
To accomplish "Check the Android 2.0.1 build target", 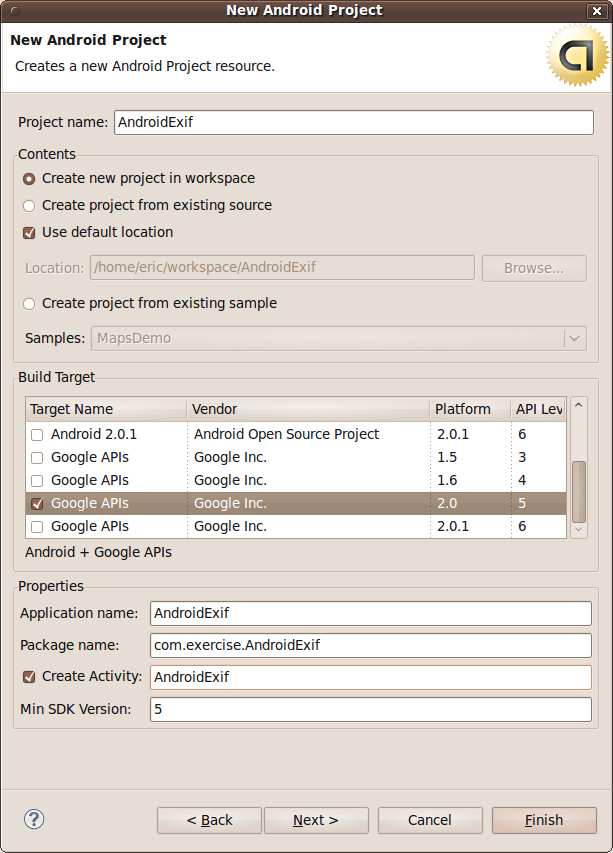I will 37,435.
